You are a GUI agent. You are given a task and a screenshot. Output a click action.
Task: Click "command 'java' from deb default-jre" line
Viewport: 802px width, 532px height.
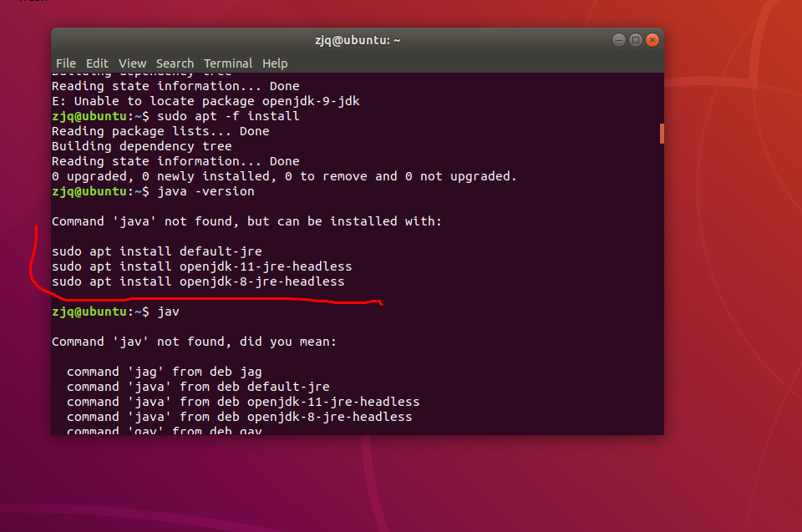tap(199, 387)
